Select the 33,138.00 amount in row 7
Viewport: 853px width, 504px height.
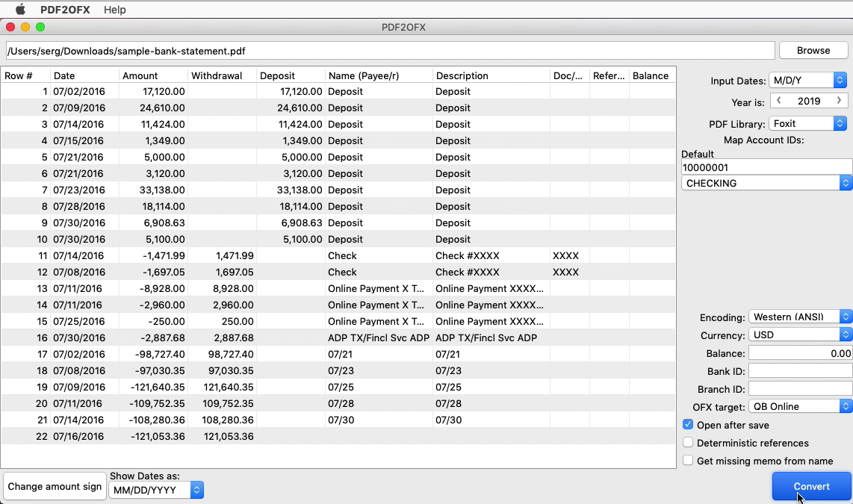(153, 190)
